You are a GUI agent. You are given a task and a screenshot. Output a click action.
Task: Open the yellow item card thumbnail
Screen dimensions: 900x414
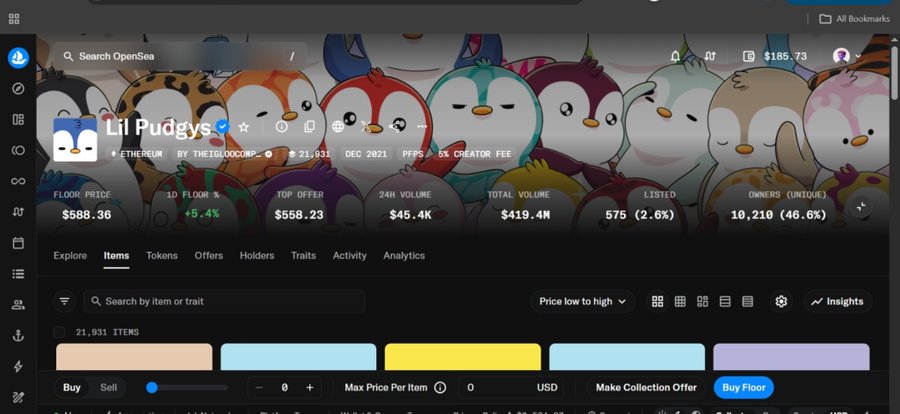463,357
